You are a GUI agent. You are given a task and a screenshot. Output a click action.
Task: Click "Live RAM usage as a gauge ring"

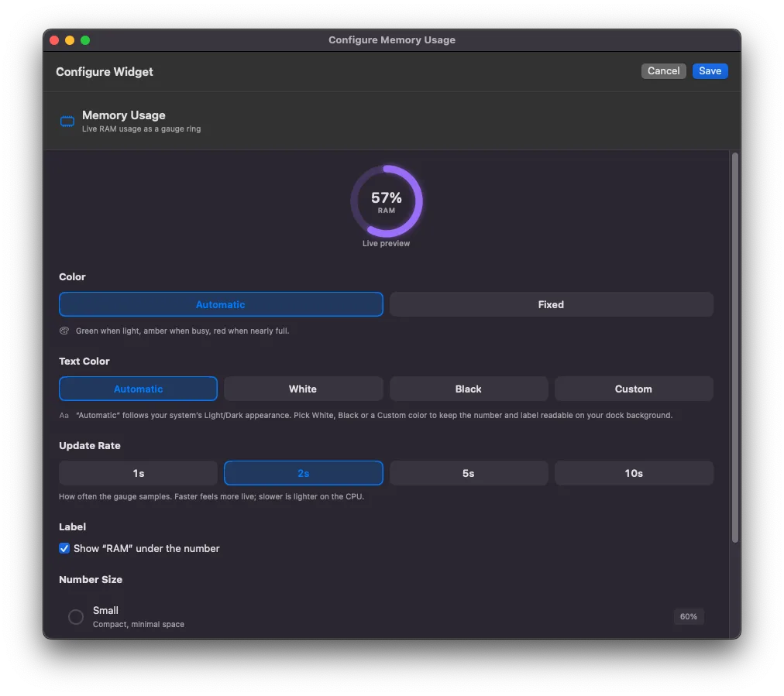(142, 129)
